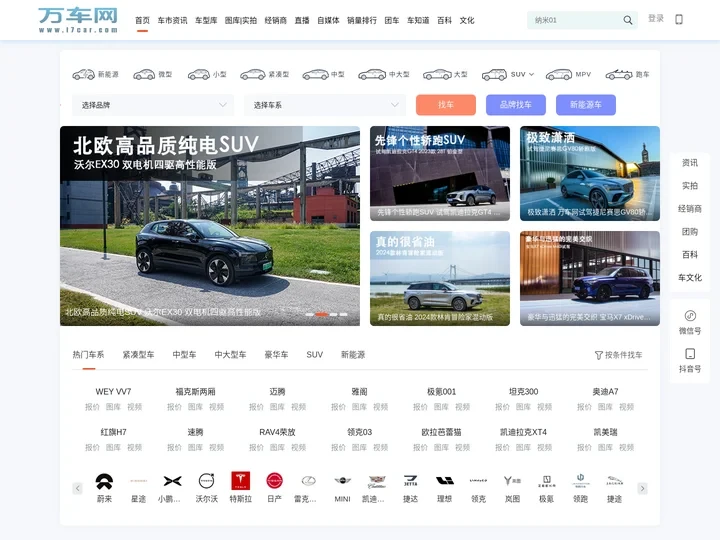Open the 极致潇洒 GV80 article thumbnail
Viewport: 720px width, 540px height.
click(x=590, y=174)
